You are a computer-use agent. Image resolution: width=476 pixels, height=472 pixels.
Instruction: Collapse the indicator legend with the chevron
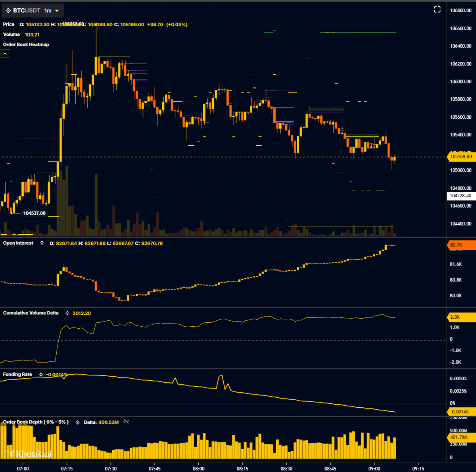coord(5,54)
